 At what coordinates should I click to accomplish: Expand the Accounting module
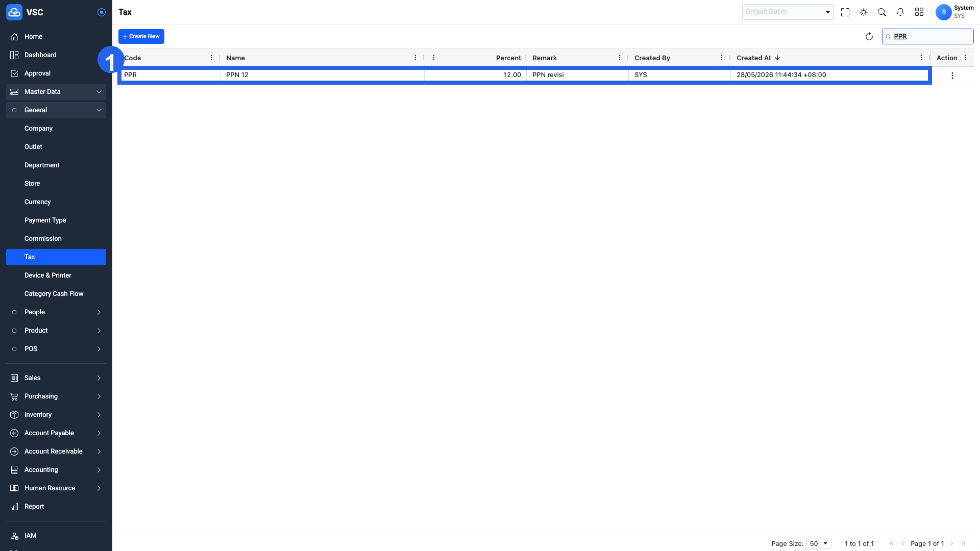[x=56, y=470]
